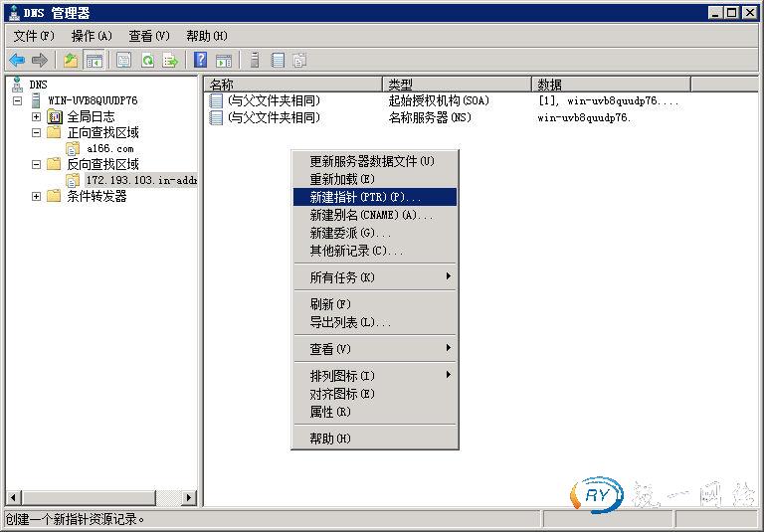This screenshot has width=764, height=532.
Task: Sort by the 名称 column header
Action: [292, 85]
